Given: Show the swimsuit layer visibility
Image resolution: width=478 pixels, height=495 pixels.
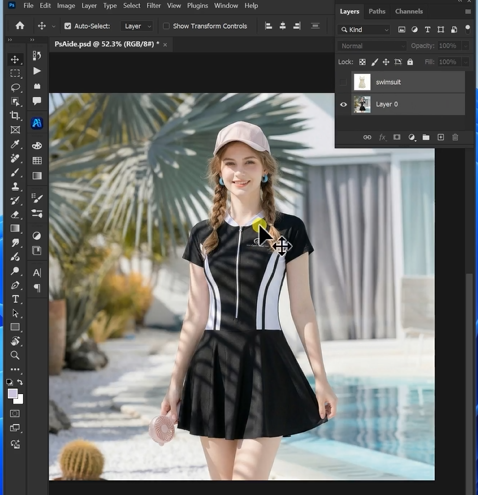Looking at the screenshot, I should (343, 82).
